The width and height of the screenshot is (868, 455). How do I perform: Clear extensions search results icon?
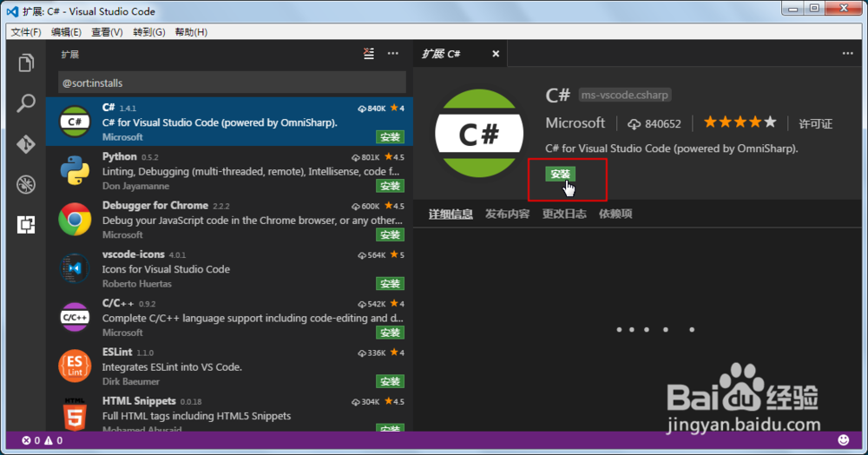pyautogui.click(x=369, y=54)
